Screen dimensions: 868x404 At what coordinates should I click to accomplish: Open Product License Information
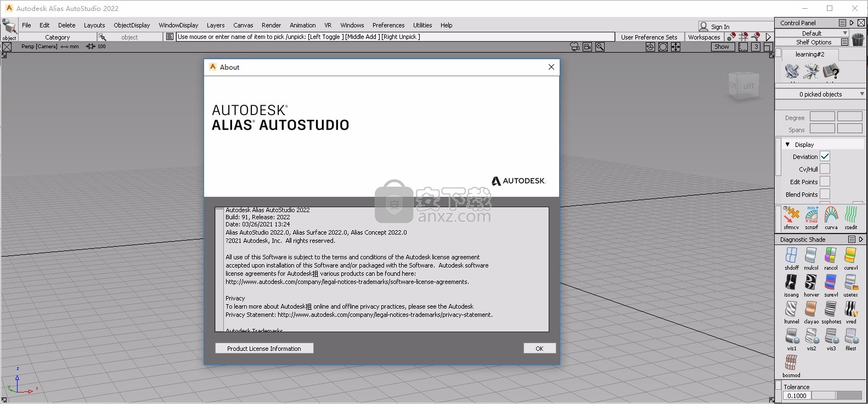pos(264,349)
